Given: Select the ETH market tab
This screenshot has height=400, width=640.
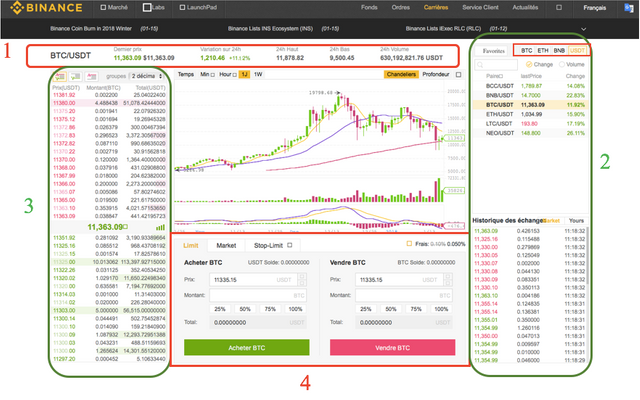Looking at the screenshot, I should pyautogui.click(x=542, y=51).
